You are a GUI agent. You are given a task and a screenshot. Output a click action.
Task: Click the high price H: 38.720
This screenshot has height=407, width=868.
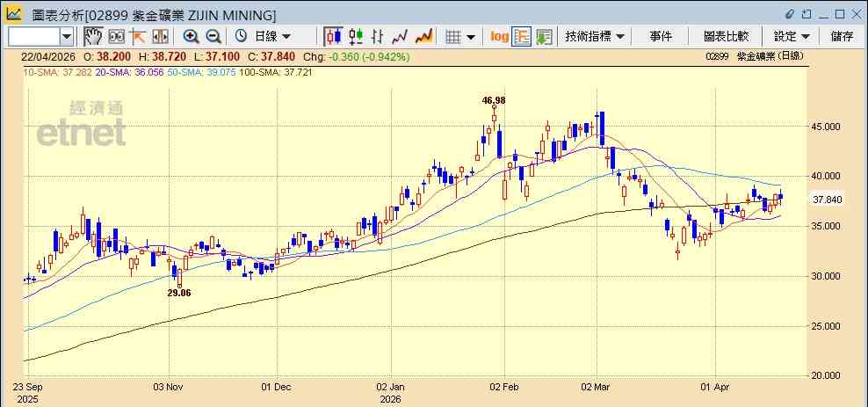pyautogui.click(x=163, y=56)
